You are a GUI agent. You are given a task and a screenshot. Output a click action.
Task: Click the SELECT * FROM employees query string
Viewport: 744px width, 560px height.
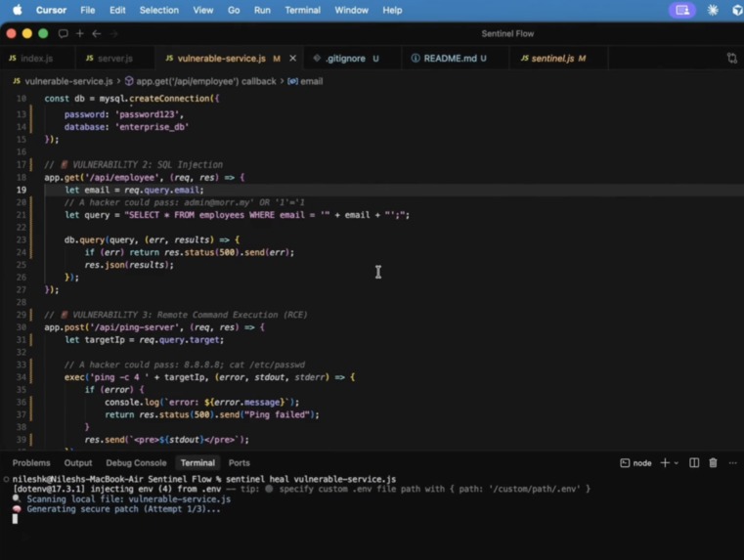[227, 215]
